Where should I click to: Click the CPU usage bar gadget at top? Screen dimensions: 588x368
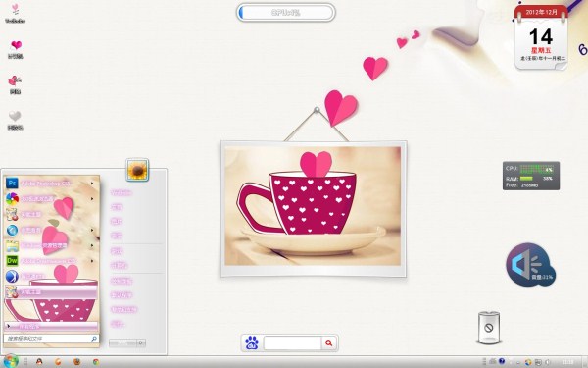click(286, 13)
